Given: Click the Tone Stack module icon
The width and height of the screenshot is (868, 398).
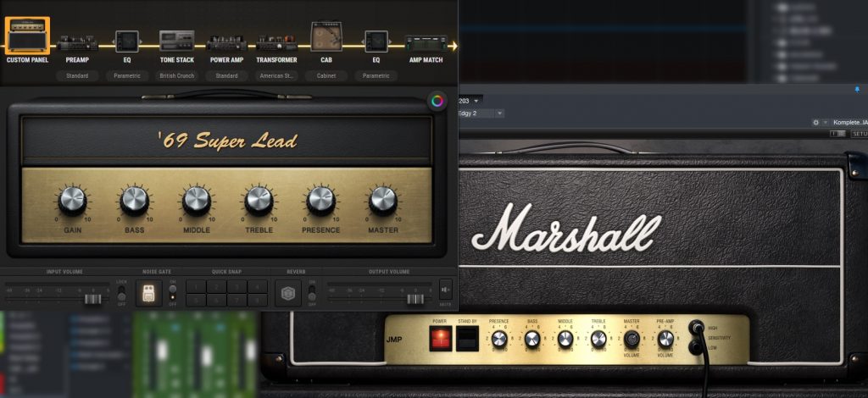Looking at the screenshot, I should [x=176, y=41].
